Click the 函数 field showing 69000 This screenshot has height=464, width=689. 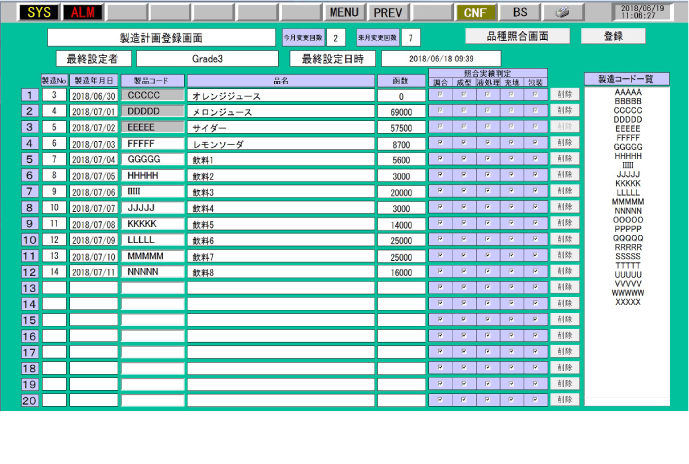tap(401, 112)
